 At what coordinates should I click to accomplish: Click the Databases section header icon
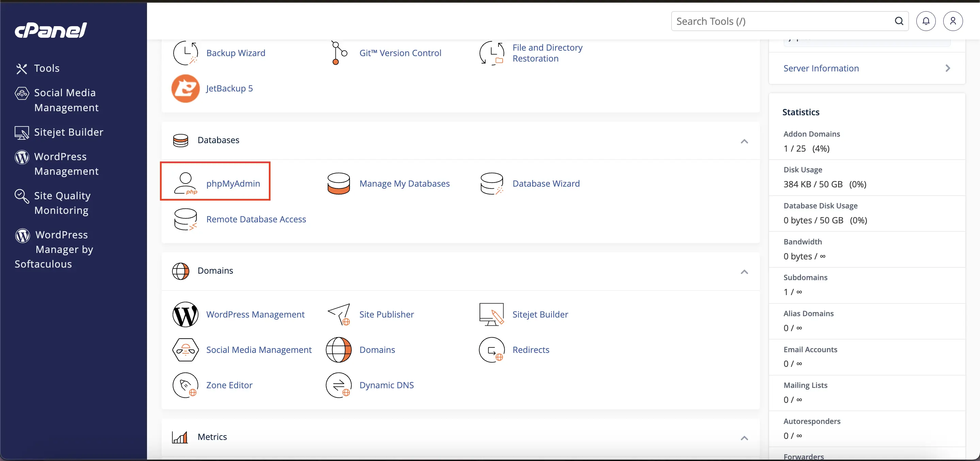[x=180, y=140]
